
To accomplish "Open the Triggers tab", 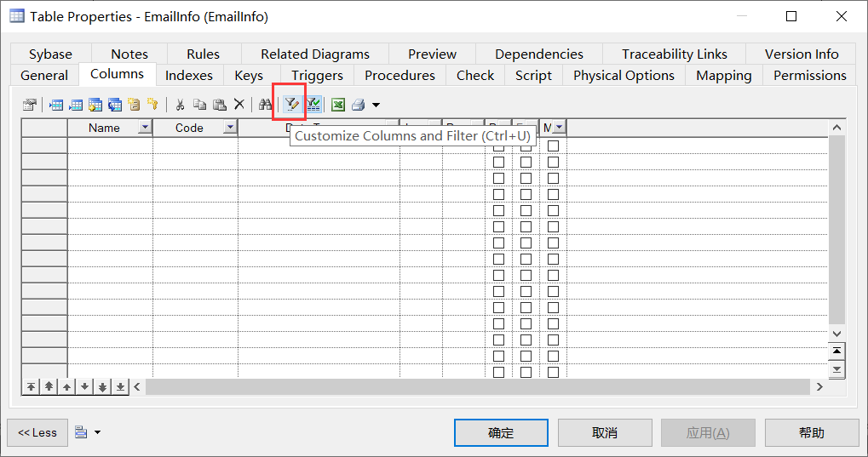I will tap(317, 75).
